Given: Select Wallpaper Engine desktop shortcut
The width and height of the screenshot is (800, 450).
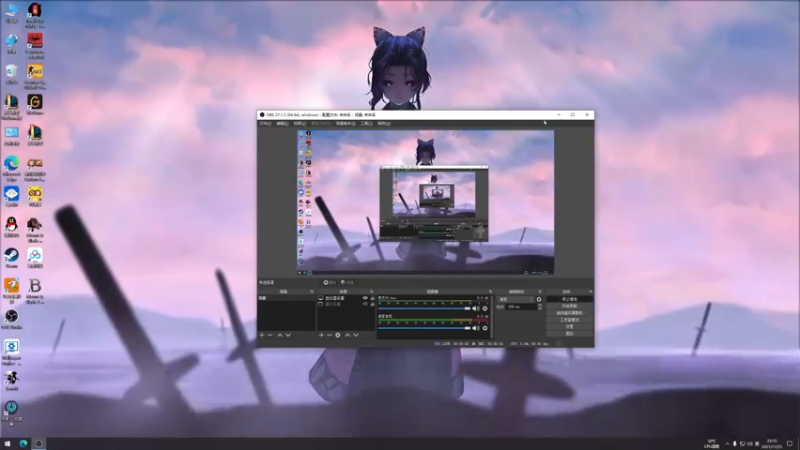Looking at the screenshot, I should (x=11, y=353).
